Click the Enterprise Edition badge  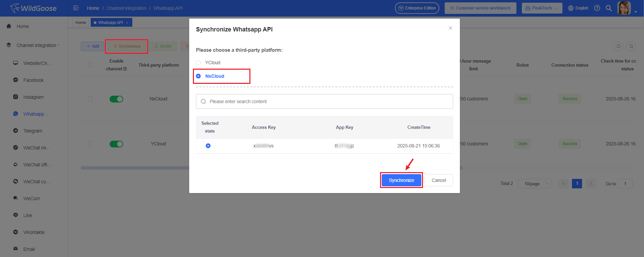[x=417, y=8]
